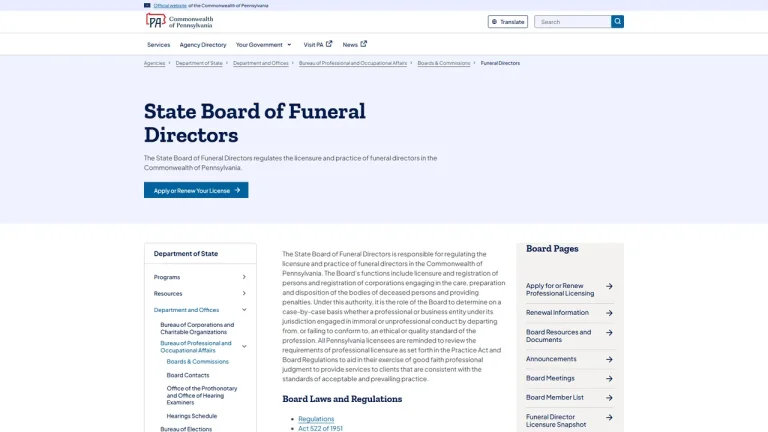768x432 pixels.
Task: Collapse Bureau of Professional and Occupational Affairs chevron
Action: tap(244, 347)
